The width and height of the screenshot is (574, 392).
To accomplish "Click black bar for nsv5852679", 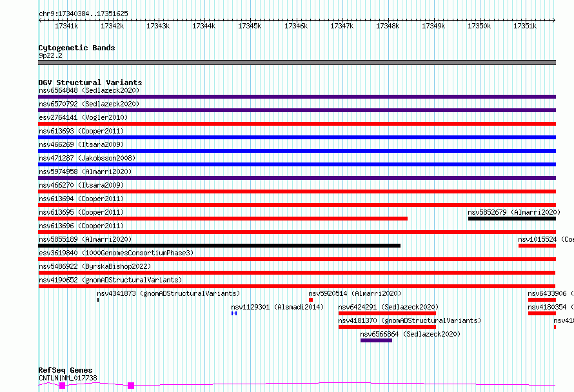I will [512, 219].
